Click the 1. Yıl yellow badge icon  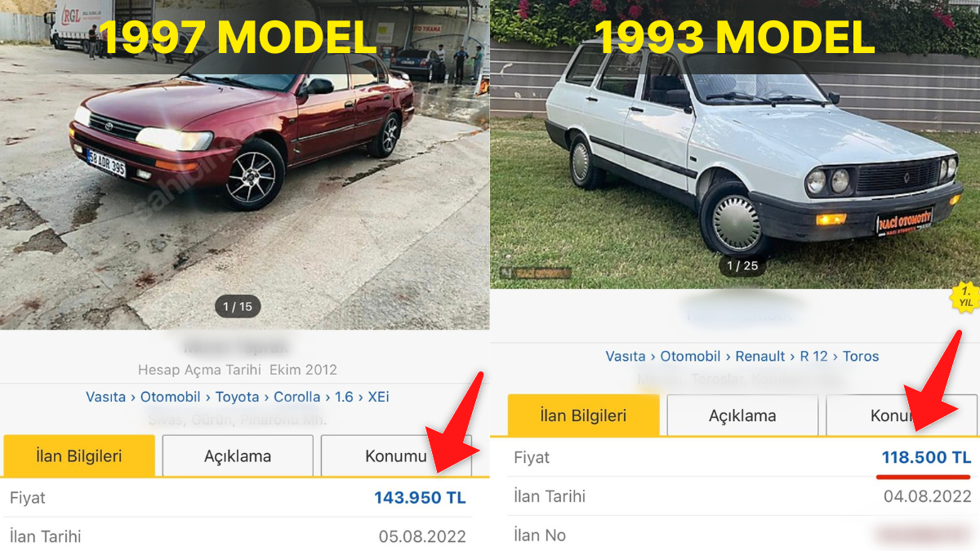coord(965,296)
